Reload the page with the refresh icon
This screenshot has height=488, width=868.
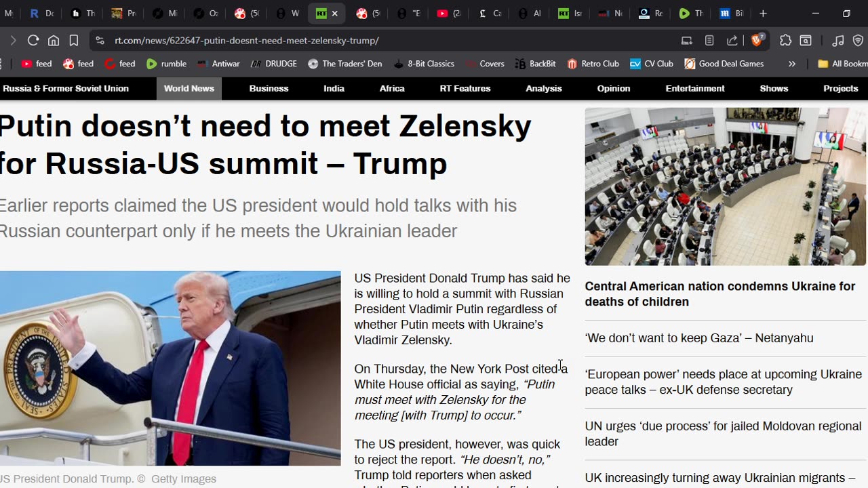point(33,41)
